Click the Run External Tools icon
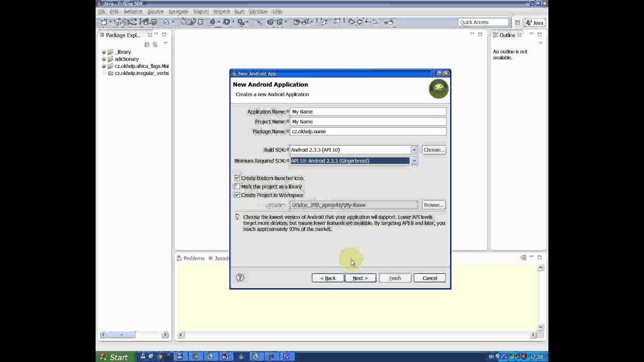 pyautogui.click(x=241, y=22)
